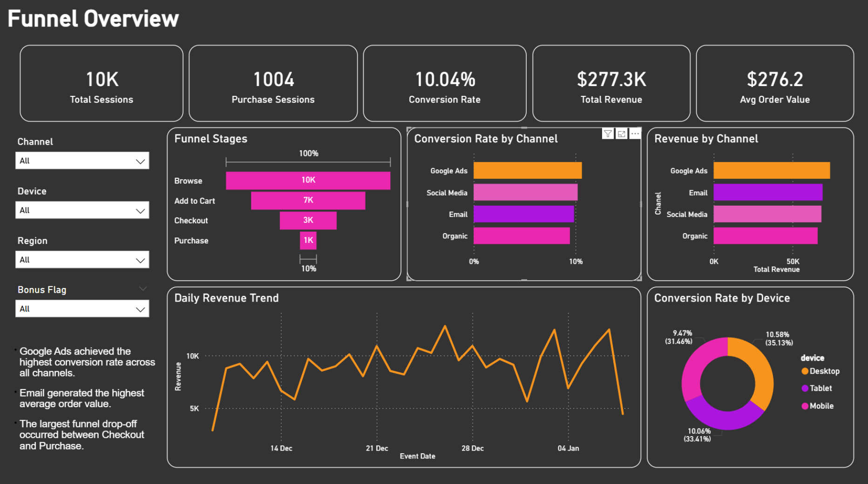Select the Desktop legend marker icon
Viewport: 868px width, 484px height.
click(x=804, y=371)
